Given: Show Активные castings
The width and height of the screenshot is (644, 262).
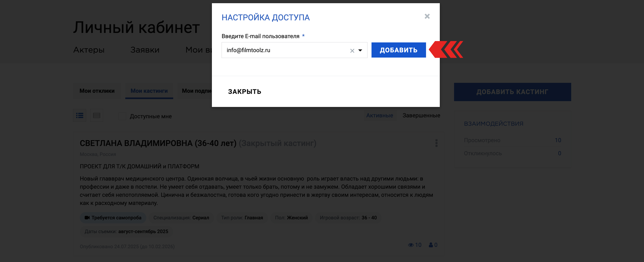Looking at the screenshot, I should coord(379,116).
